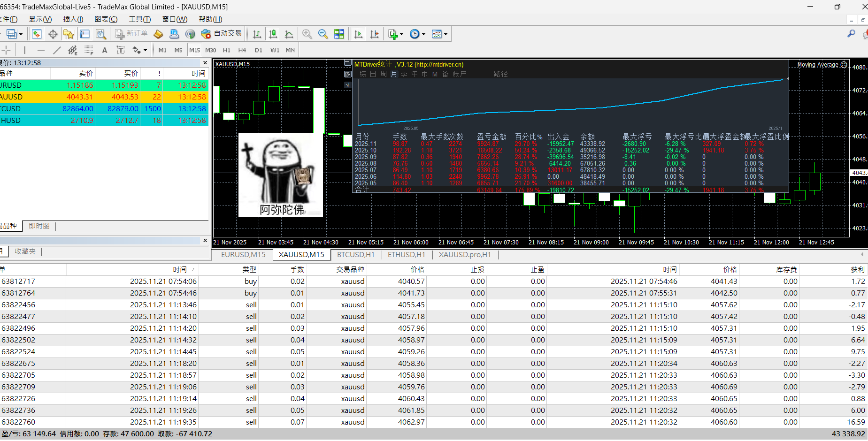Click the tile windows icon
868x441 pixels.
tap(339, 34)
